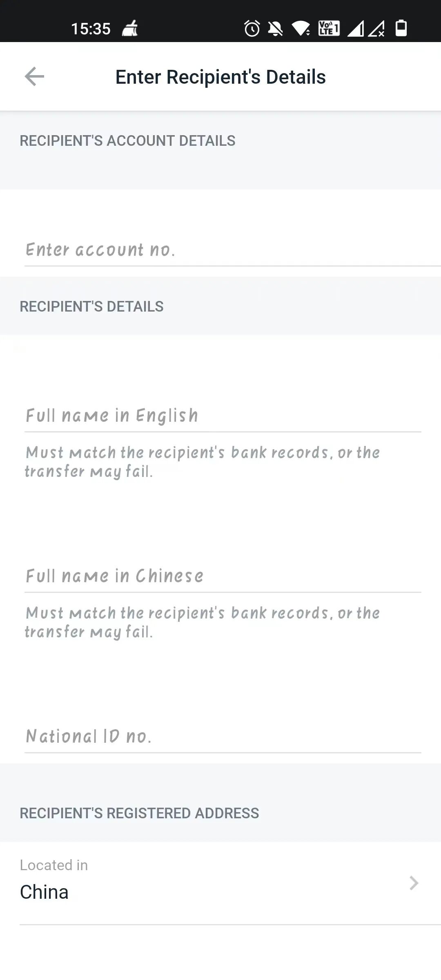Tap the Full name in English field
This screenshot has height=980, width=441.
220,415
